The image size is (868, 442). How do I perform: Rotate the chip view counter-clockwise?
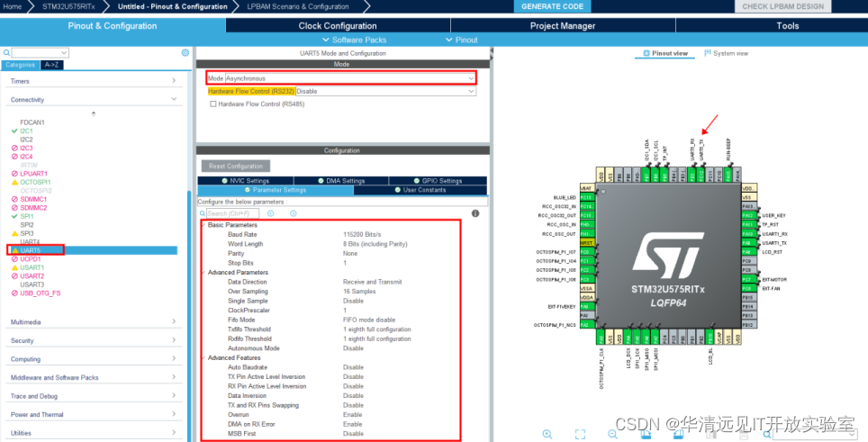point(678,434)
